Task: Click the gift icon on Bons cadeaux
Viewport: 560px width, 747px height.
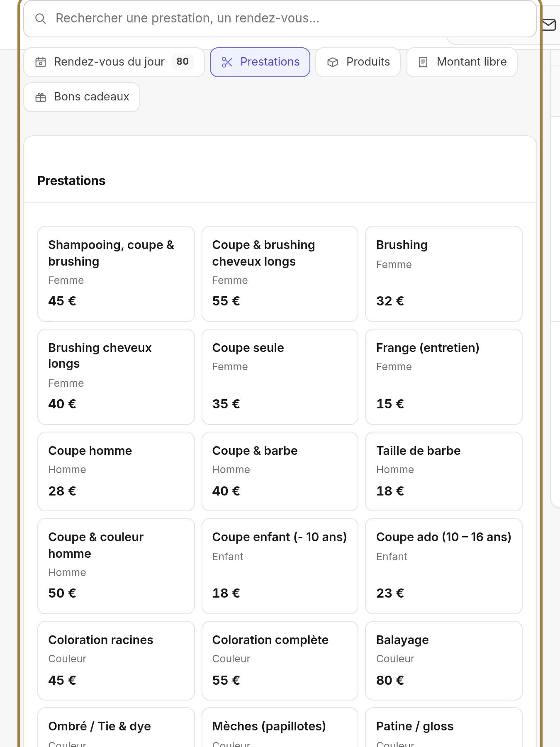Action: pos(41,97)
